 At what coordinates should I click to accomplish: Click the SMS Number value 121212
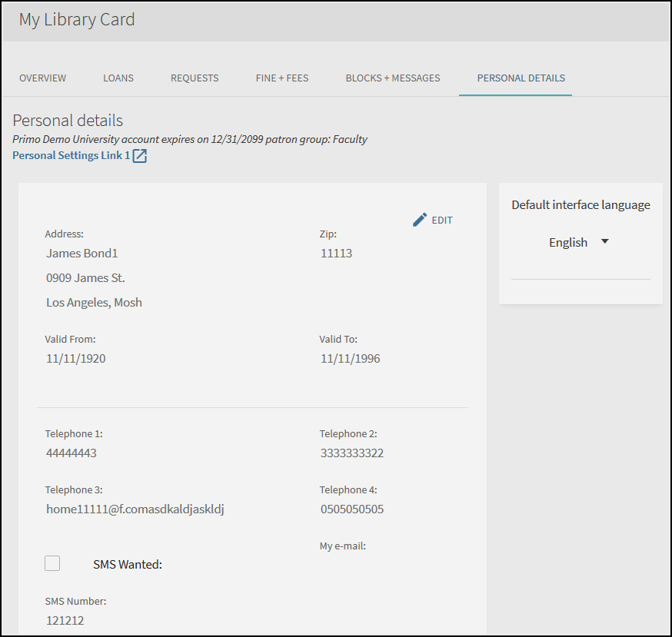pos(65,621)
